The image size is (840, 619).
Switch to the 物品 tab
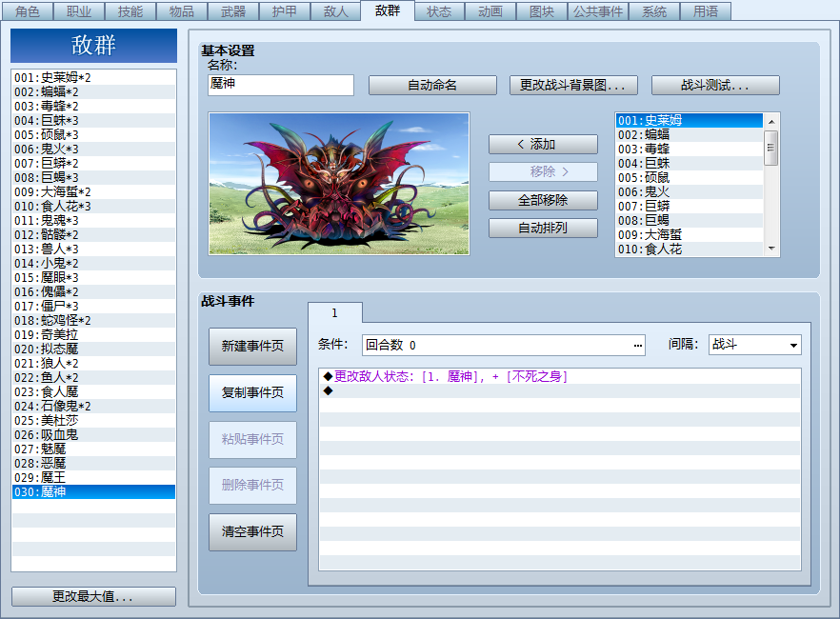182,11
